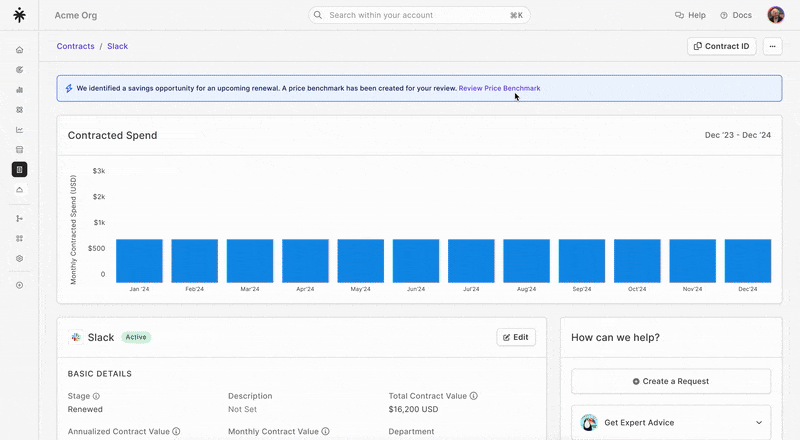
Task: Click the Not Set description value
Action: click(242, 409)
